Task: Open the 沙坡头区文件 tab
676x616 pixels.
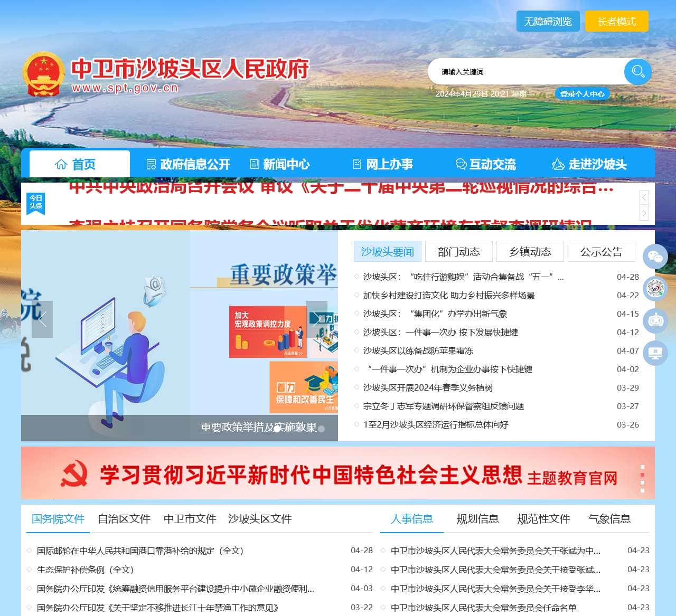Action: click(x=259, y=519)
